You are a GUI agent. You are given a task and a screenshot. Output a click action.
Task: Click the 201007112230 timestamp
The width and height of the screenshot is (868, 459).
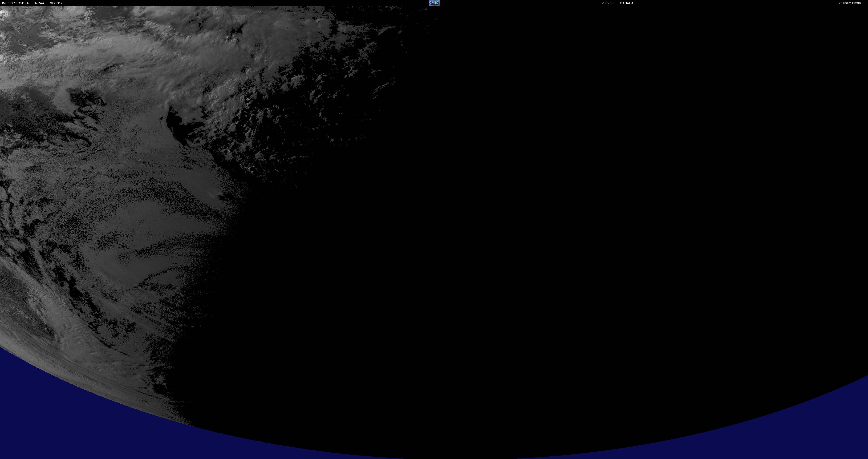tap(849, 3)
